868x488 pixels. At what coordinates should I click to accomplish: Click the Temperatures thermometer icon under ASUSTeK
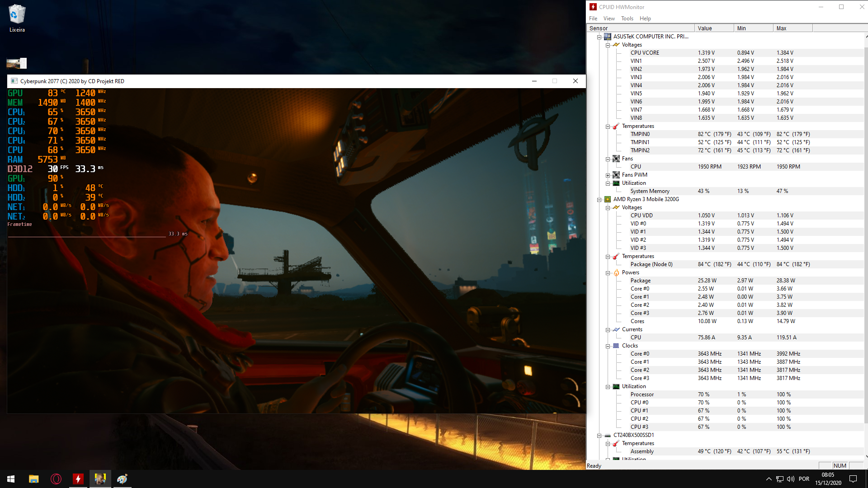pos(616,126)
